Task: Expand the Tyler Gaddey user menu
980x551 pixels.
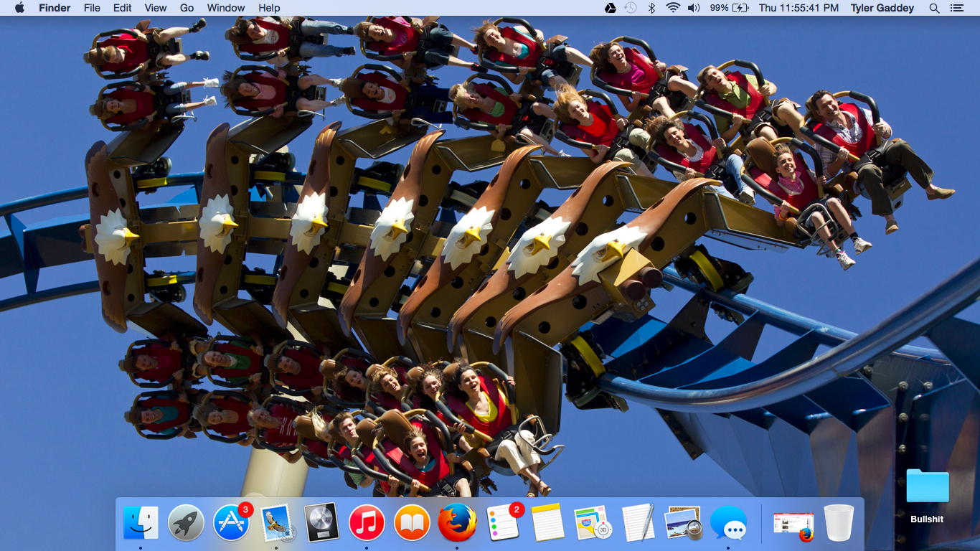Action: coord(882,8)
